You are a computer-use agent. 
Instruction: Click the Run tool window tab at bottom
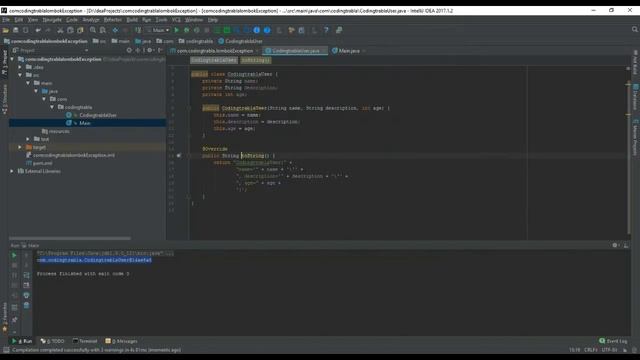[x=22, y=341]
